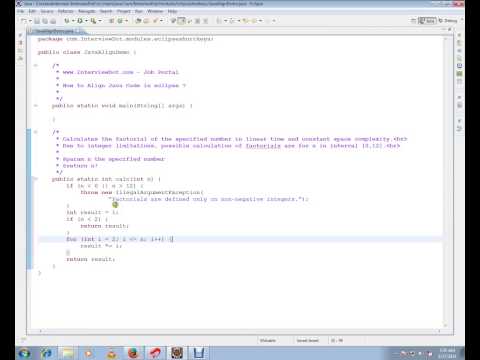
Task: Click the public static void main line
Action: click(x=122, y=106)
